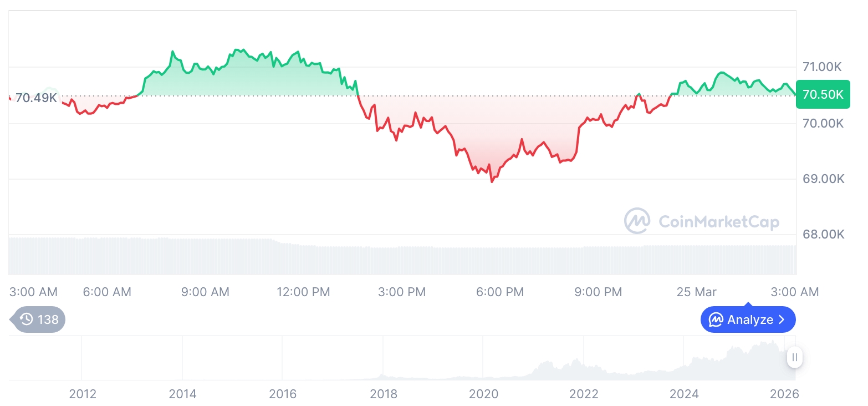This screenshot has height=406, width=868.
Task: Select the 25 Mar date axis label
Action: [x=696, y=292]
